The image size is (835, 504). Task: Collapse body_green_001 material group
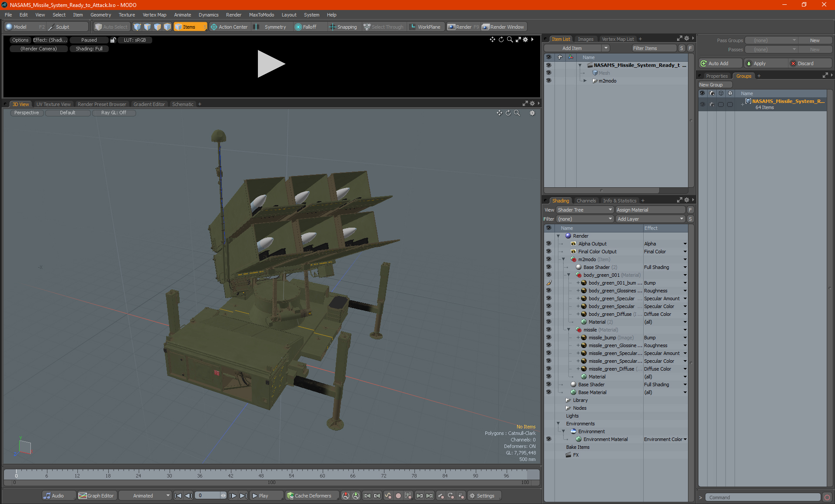569,275
